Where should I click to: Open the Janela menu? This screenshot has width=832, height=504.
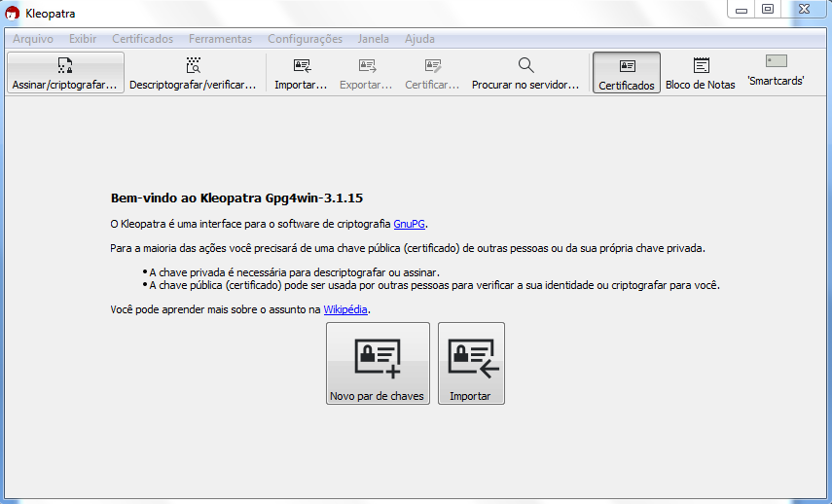[x=373, y=39]
